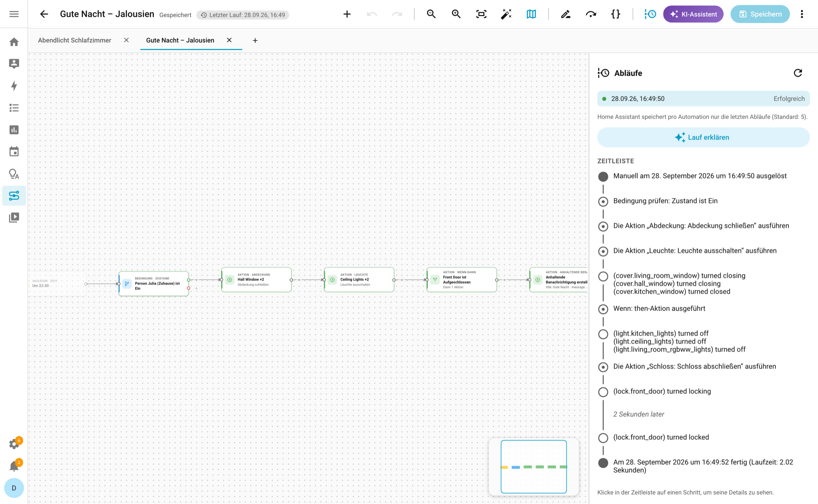Toggle the minimap icon
The height and width of the screenshot is (504, 818).
pos(531,14)
